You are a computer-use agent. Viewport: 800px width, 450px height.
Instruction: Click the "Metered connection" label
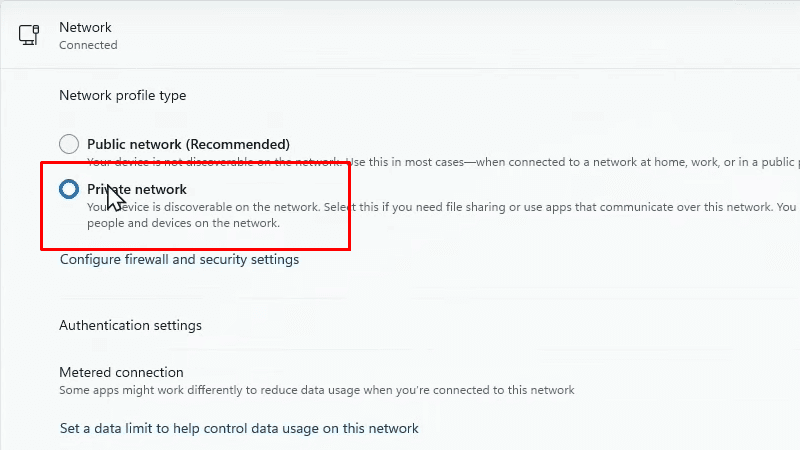click(121, 372)
